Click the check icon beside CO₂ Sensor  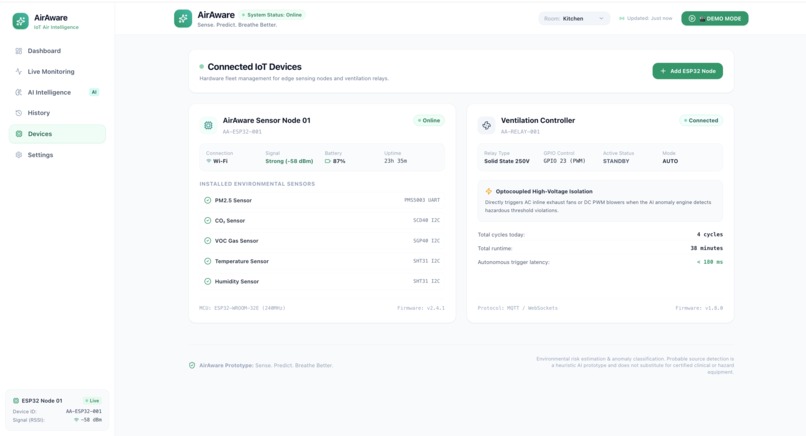click(208, 221)
